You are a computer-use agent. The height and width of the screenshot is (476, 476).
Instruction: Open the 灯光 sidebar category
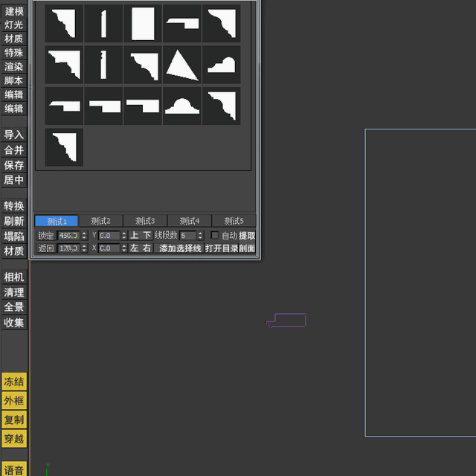pos(14,25)
